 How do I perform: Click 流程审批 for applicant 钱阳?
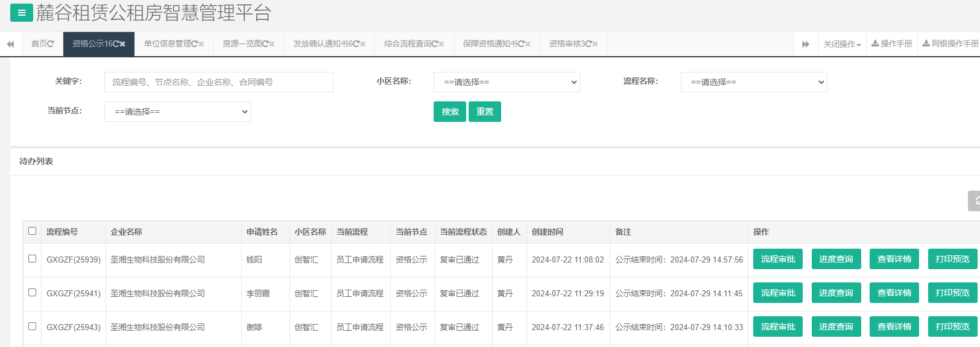tap(778, 259)
